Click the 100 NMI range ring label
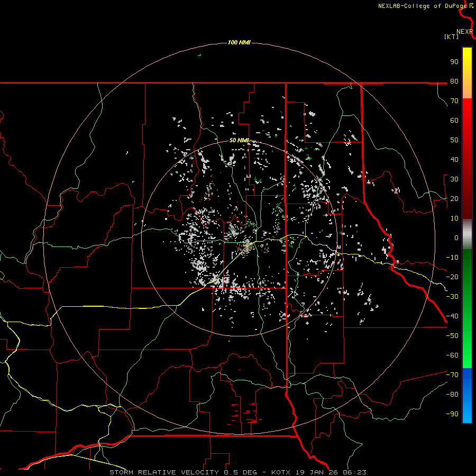 click(239, 42)
